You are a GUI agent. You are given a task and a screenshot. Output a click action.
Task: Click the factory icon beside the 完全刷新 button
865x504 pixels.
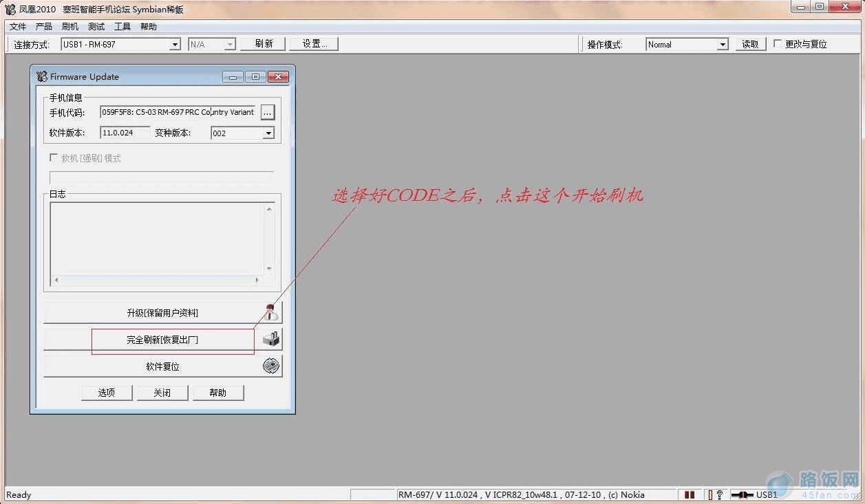coord(272,339)
